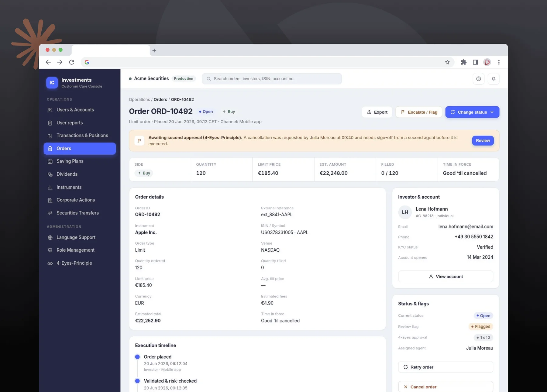Click Orders in the breadcrumb
Viewport: 547px width, 392px height.
point(160,100)
